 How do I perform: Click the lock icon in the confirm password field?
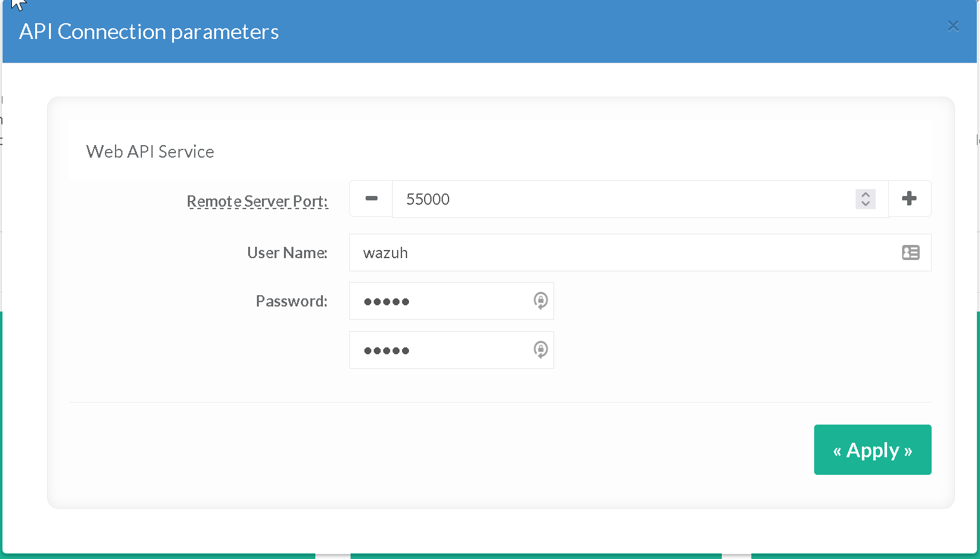pos(540,350)
